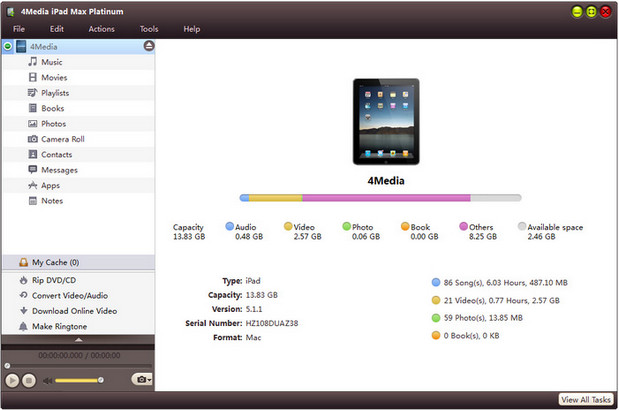Click the Version 5.1.1 value
The height and width of the screenshot is (410, 619).
[x=254, y=309]
